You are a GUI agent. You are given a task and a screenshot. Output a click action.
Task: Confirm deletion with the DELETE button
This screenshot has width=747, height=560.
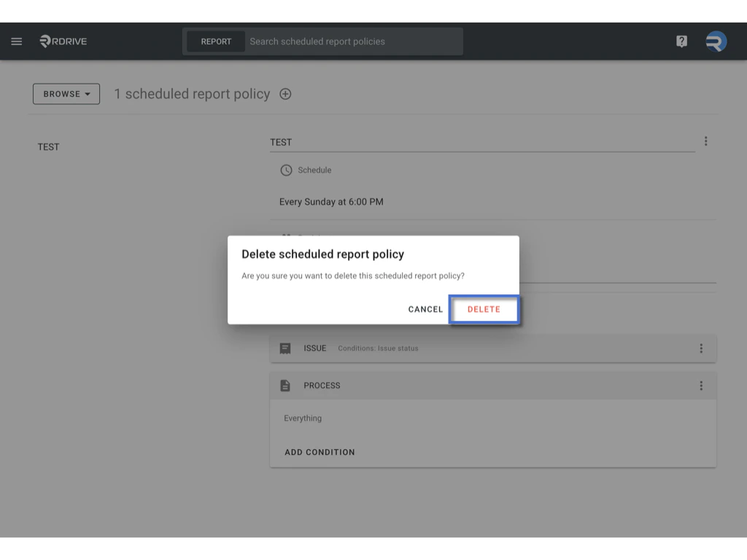(484, 309)
